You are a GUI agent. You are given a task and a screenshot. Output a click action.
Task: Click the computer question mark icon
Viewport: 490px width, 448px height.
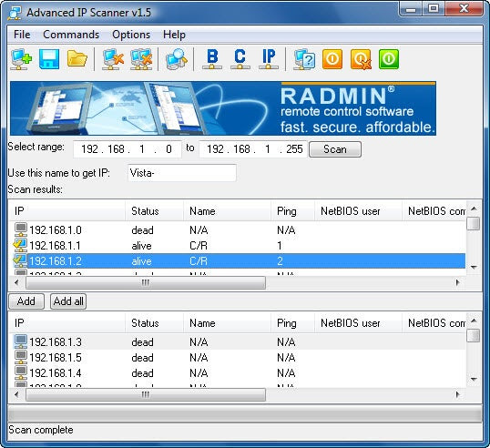point(304,59)
